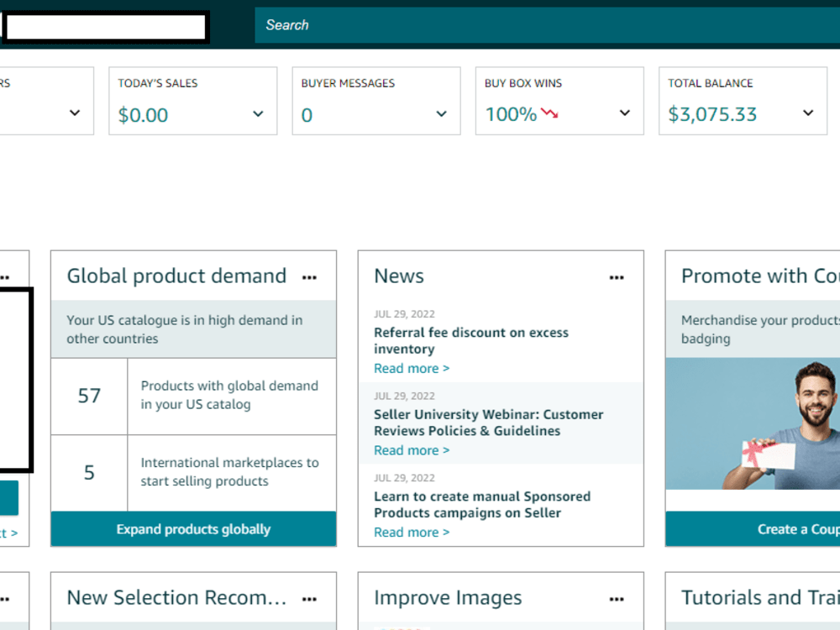
Task: Click the Buyer Messages count 0
Action: tap(307, 115)
